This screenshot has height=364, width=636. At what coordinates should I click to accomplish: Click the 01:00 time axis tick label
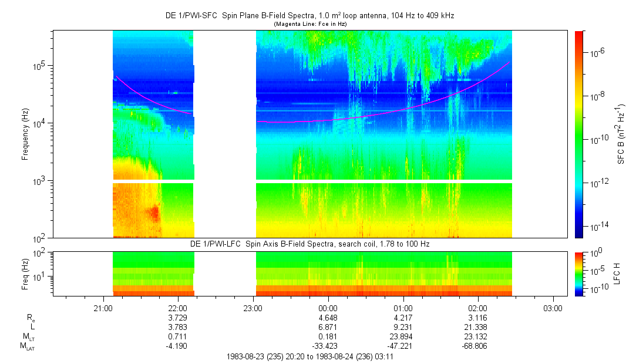[403, 308]
